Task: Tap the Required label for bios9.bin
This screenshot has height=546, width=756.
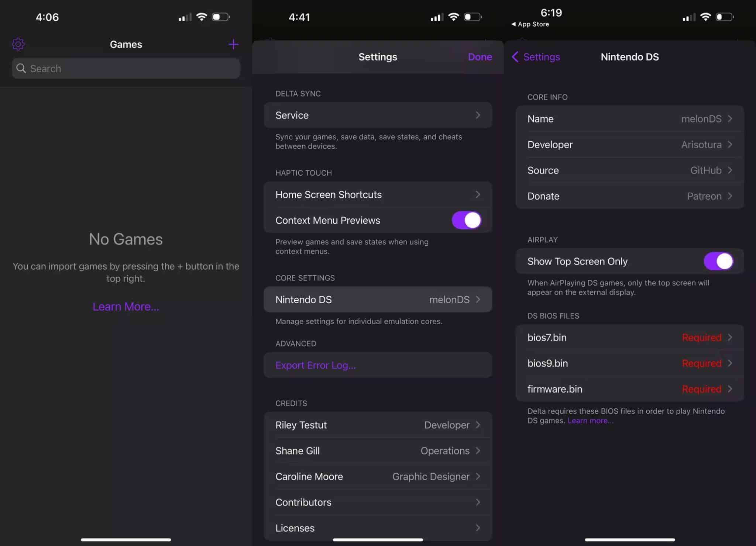Action: tap(701, 363)
